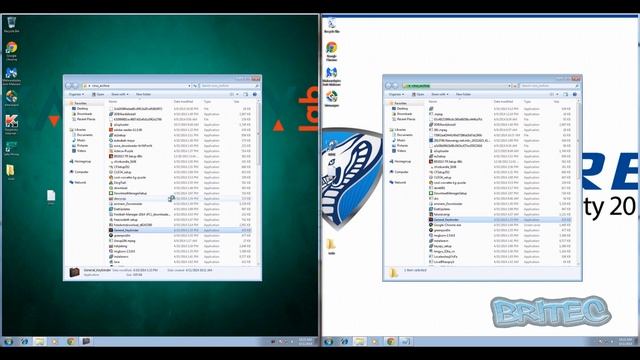The width and height of the screenshot is (640, 360).
Task: Select Network in left Explorer navigation
Action: tap(78, 182)
